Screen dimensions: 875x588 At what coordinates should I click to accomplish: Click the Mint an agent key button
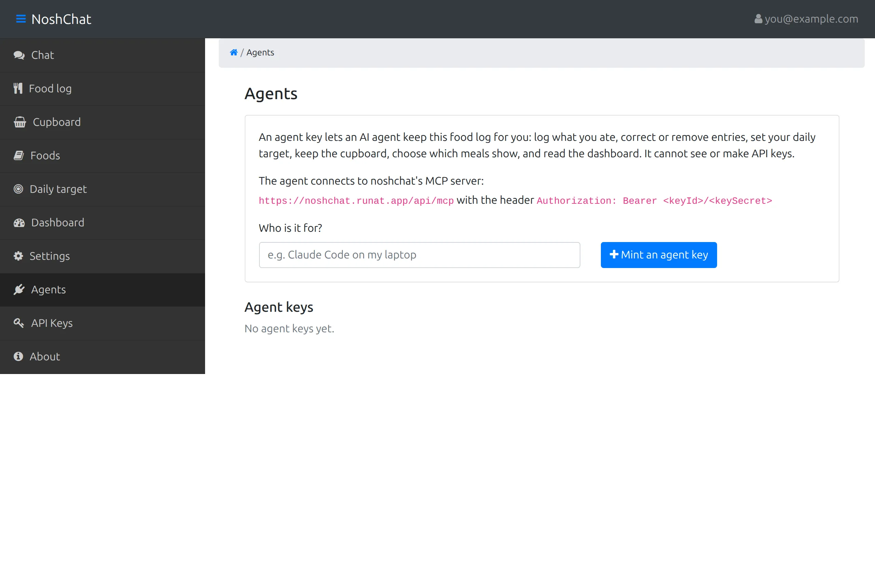pyautogui.click(x=659, y=255)
